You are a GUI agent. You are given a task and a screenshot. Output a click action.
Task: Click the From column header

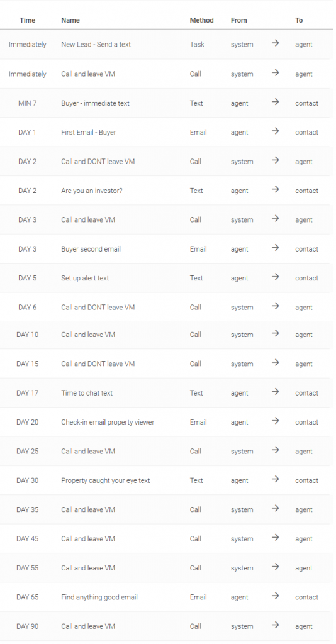pos(238,20)
